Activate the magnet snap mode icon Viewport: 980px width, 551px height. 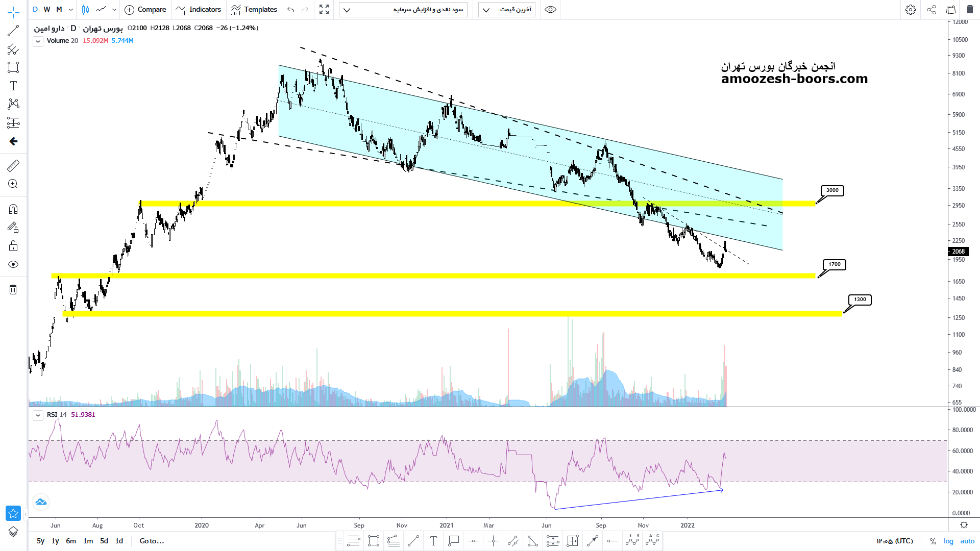[x=13, y=209]
